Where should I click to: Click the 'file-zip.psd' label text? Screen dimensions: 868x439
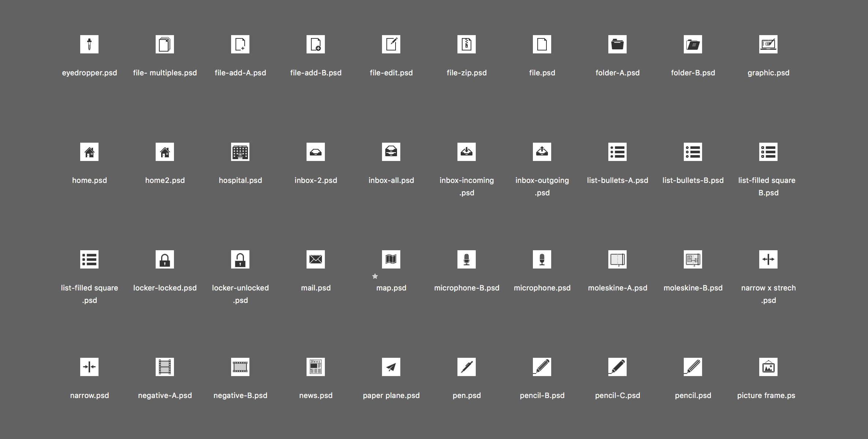(x=467, y=73)
